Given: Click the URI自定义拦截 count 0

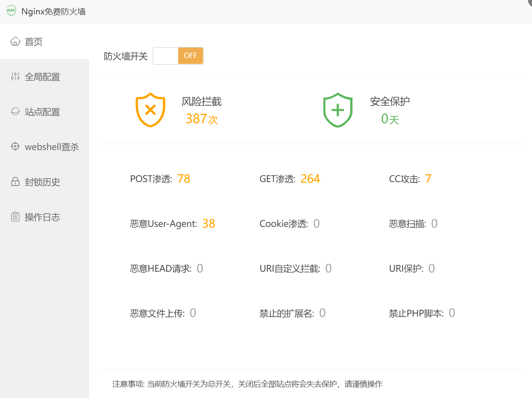Looking at the screenshot, I should [x=329, y=269].
